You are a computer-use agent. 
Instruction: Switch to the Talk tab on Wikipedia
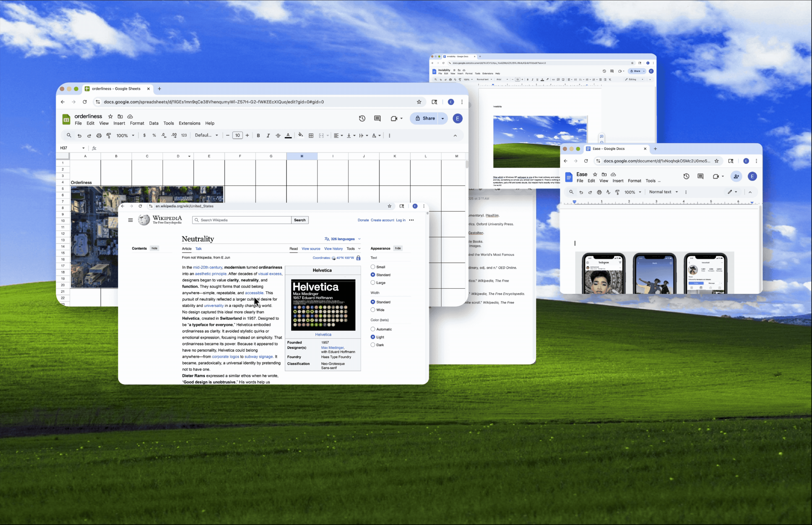(x=198, y=248)
